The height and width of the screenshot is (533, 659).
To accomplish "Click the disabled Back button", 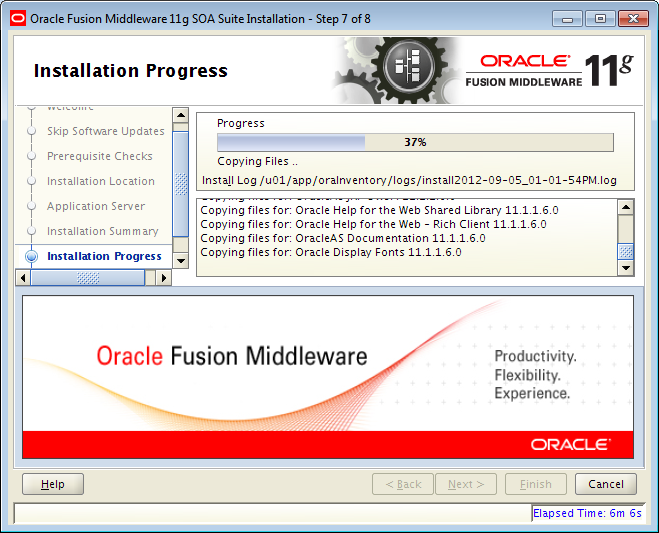I will pyautogui.click(x=403, y=484).
